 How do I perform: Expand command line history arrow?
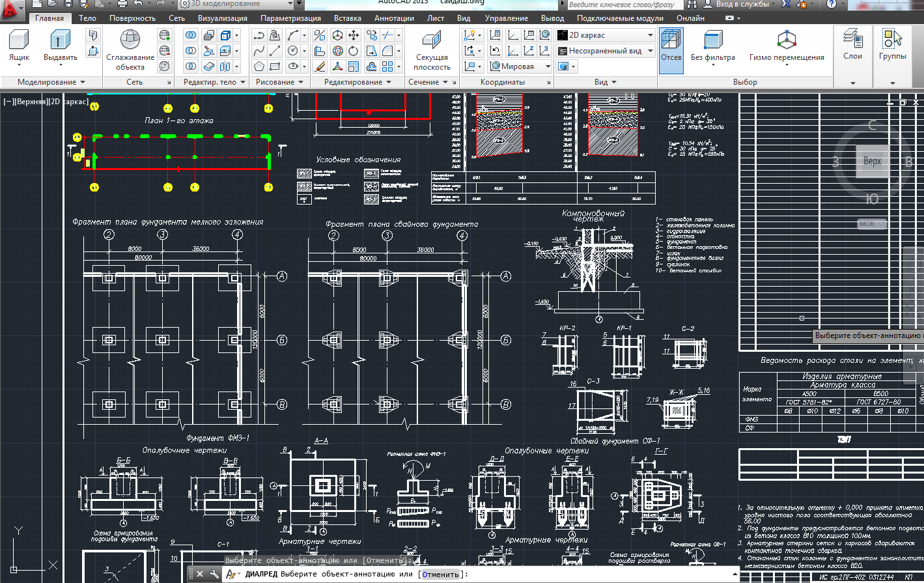(x=736, y=574)
